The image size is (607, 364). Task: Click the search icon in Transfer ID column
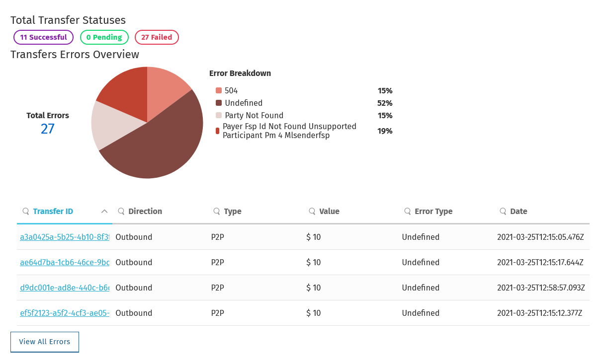point(25,211)
